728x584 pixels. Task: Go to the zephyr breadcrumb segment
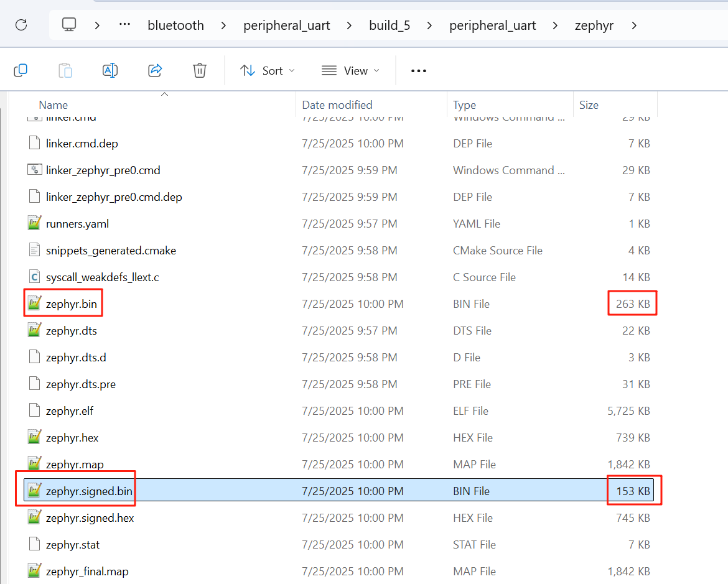594,25
